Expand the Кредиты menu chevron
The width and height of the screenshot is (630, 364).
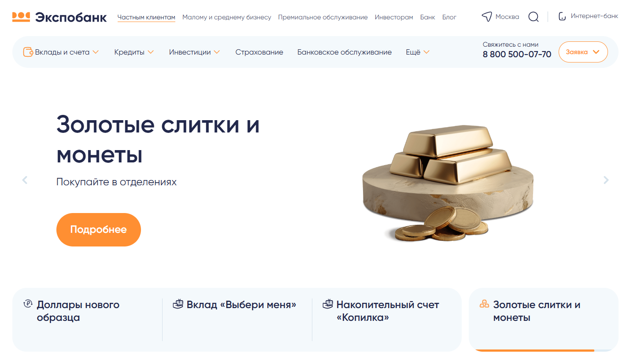tap(151, 52)
